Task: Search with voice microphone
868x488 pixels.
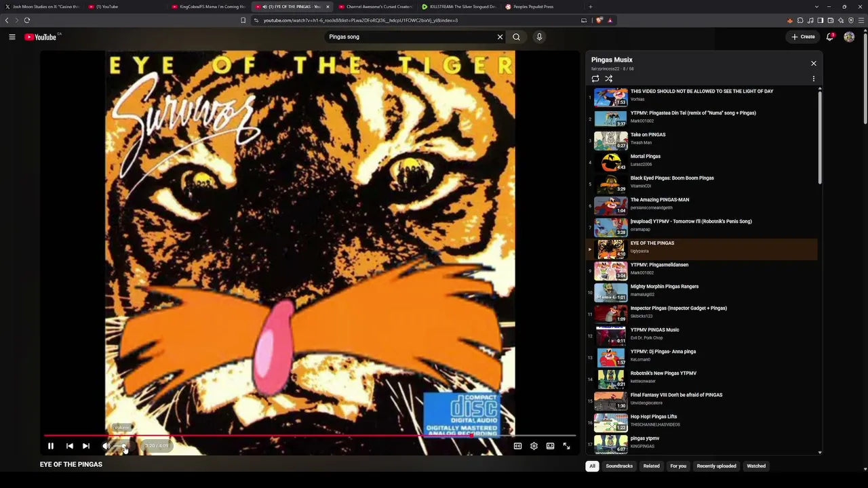Action: click(x=539, y=37)
